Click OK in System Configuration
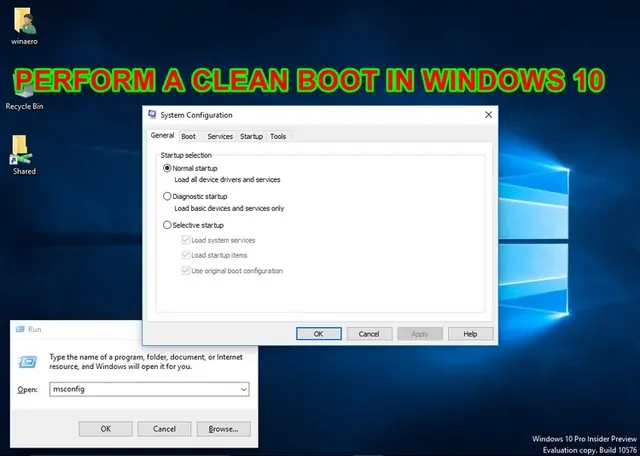This screenshot has height=456, width=640. [319, 334]
